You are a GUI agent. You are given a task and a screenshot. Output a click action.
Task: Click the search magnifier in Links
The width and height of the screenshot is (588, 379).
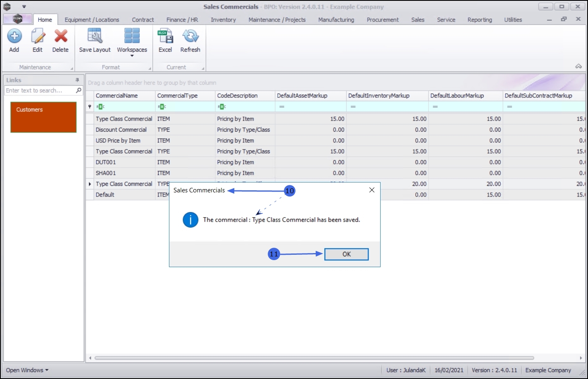coord(79,90)
